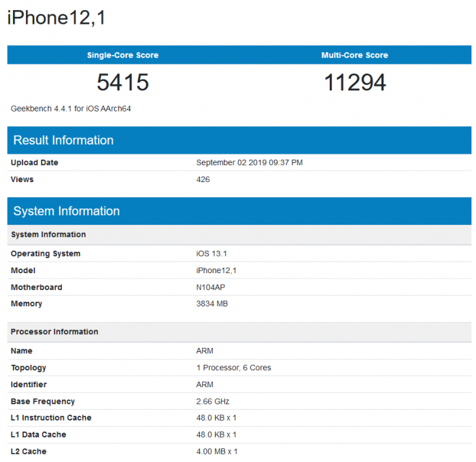
Task: Select the views count 426
Action: 203,179
